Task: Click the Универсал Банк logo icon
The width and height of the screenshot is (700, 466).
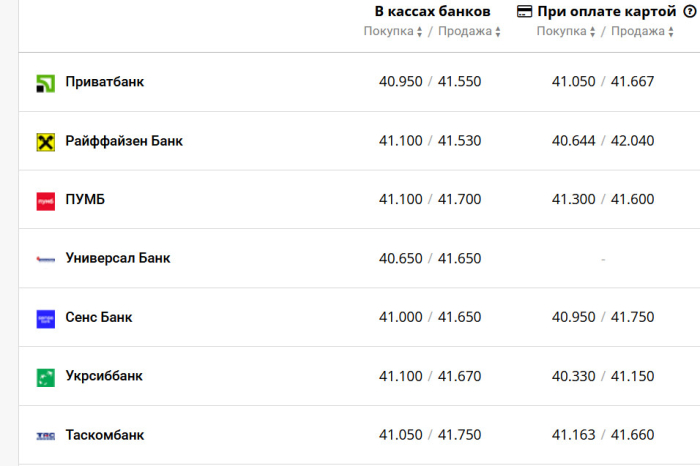Action: 45,259
